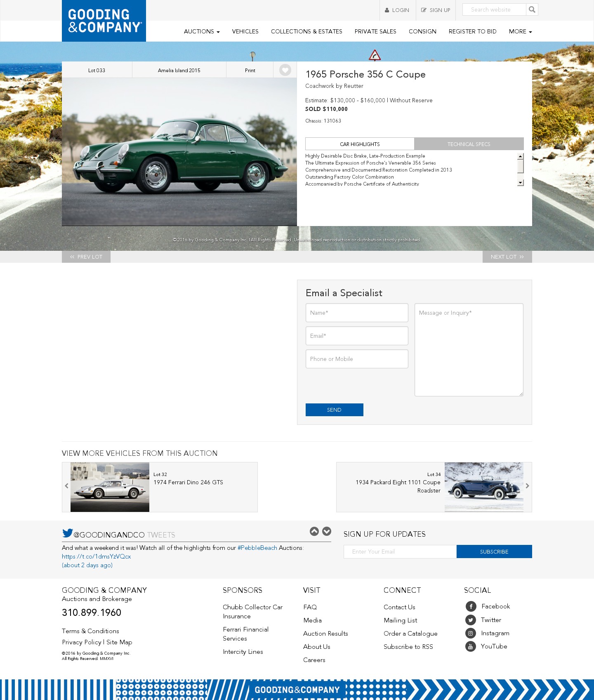
Task: Open the FAQ link
Action: pyautogui.click(x=310, y=607)
